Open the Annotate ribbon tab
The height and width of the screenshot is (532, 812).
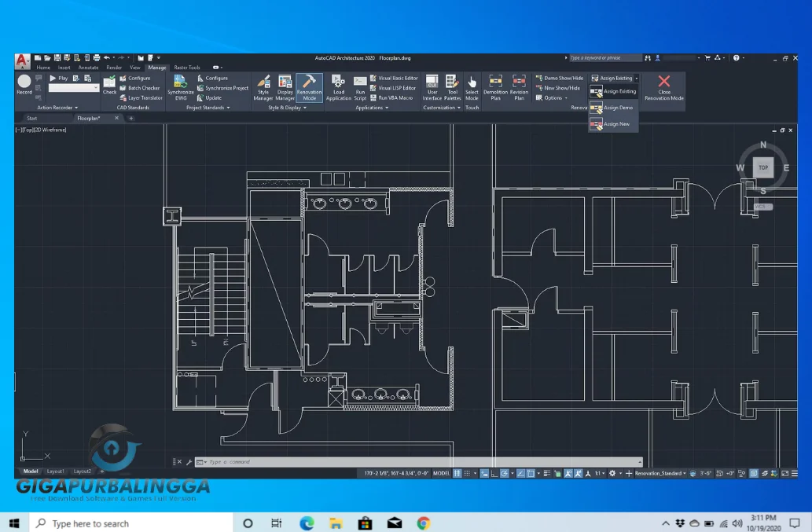pos(88,68)
